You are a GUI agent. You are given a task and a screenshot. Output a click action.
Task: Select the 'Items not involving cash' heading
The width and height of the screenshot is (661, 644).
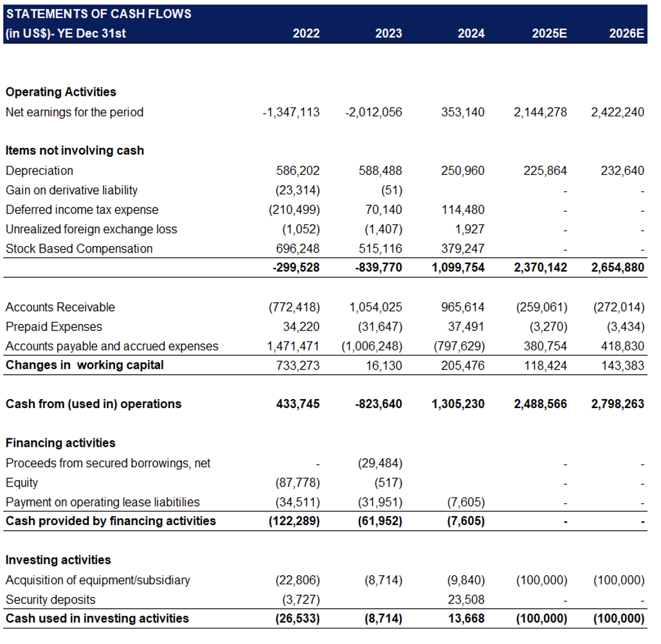pos(75,151)
